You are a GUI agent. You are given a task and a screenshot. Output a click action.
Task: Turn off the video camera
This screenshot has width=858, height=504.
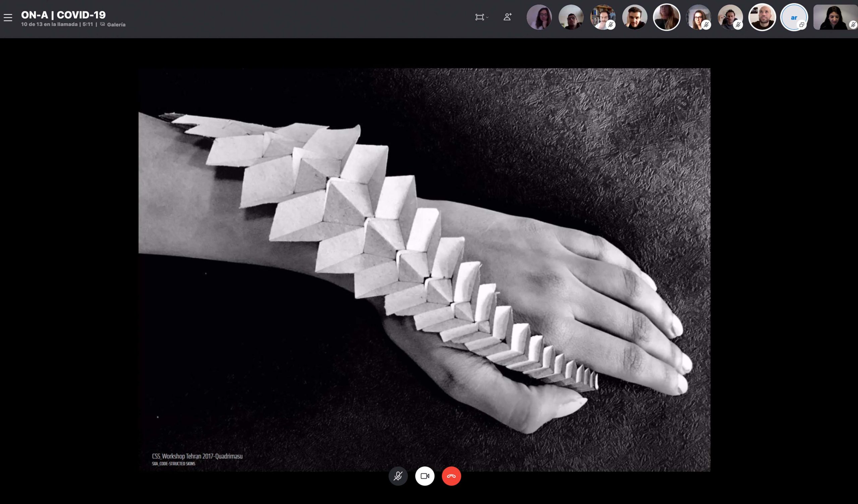coord(425,476)
